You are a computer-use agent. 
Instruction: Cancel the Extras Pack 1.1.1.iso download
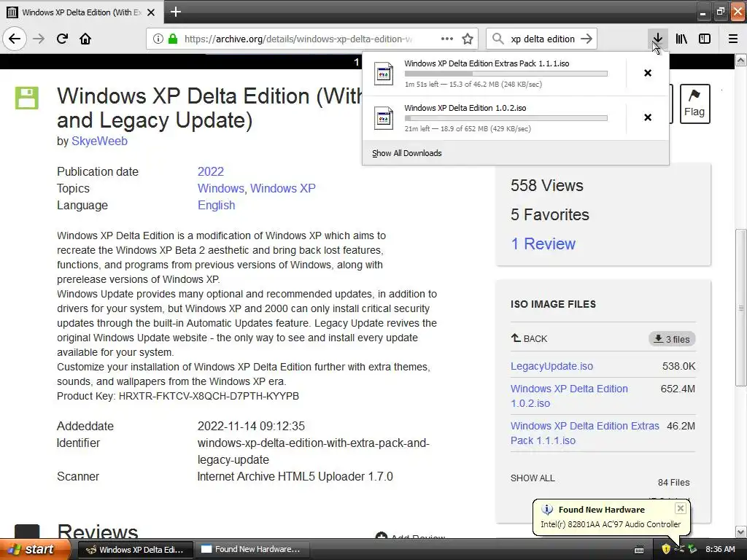click(648, 73)
